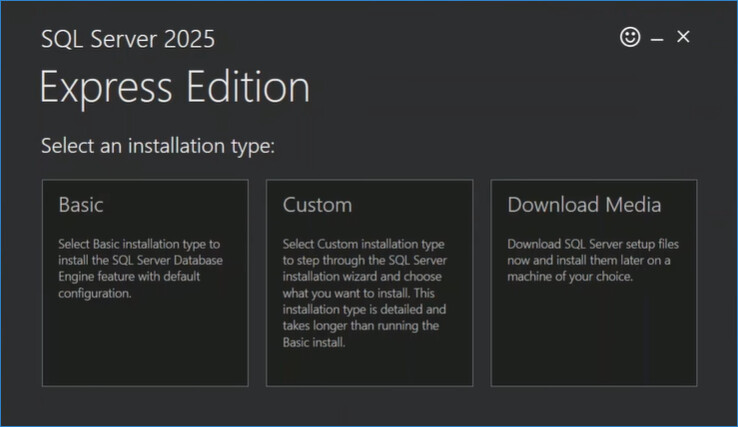Click the "SQL Server 2025" title text
Image resolution: width=738 pixels, height=427 pixels.
[x=128, y=39]
